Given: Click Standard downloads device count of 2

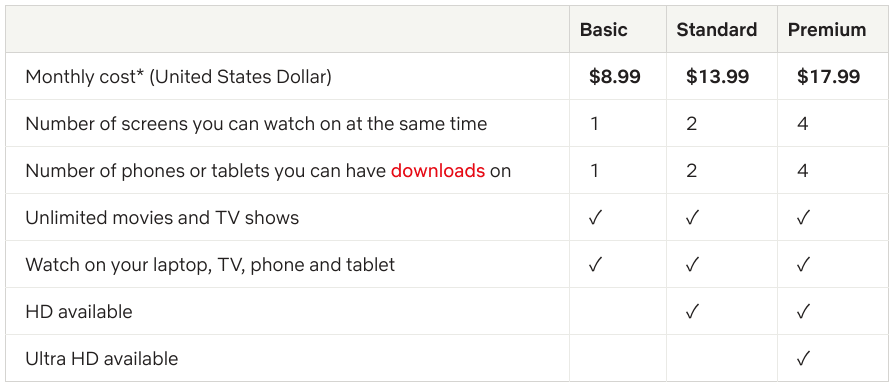Looking at the screenshot, I should (692, 171).
